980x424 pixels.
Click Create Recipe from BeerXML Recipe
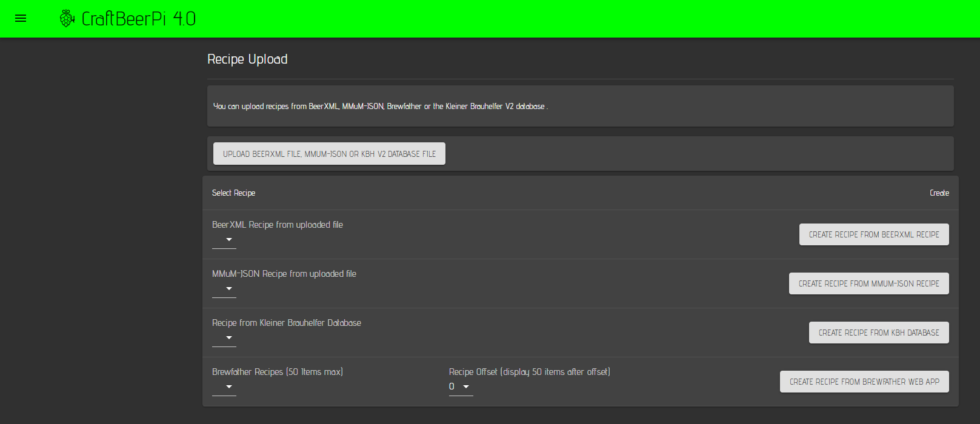[873, 234]
